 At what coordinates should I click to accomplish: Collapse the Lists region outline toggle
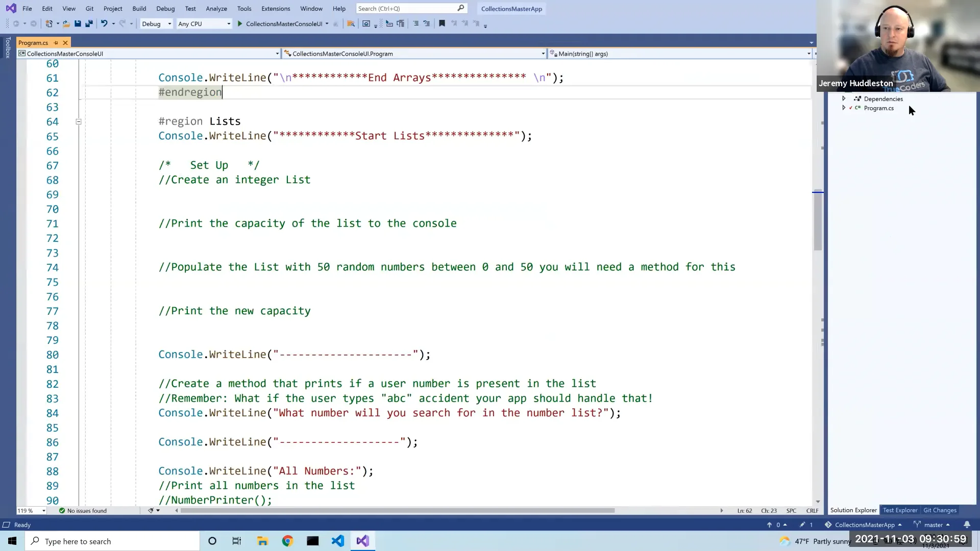(79, 121)
